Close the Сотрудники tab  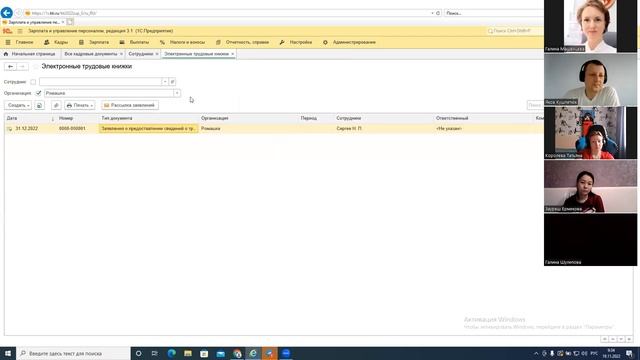pos(157,54)
